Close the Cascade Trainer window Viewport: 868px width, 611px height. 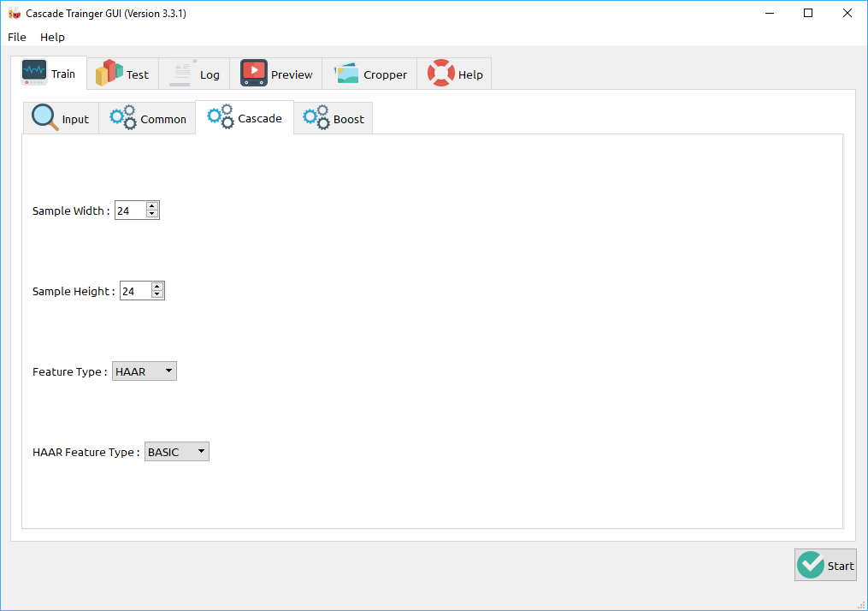(x=847, y=13)
